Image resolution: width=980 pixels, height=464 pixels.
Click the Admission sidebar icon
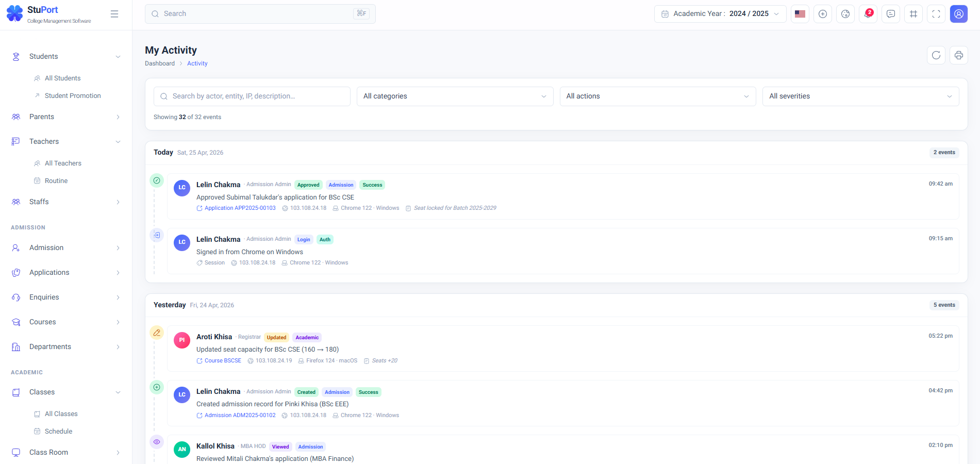click(x=16, y=248)
